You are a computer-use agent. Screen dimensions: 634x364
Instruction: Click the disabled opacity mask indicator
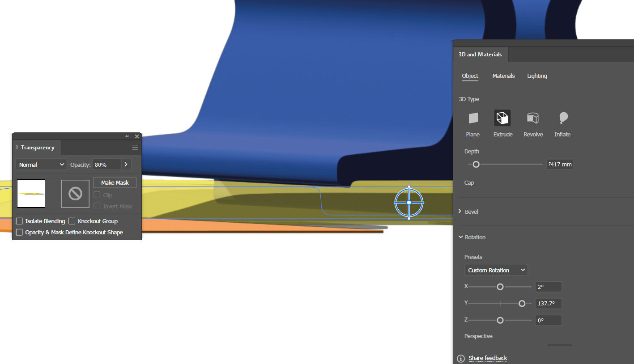75,194
